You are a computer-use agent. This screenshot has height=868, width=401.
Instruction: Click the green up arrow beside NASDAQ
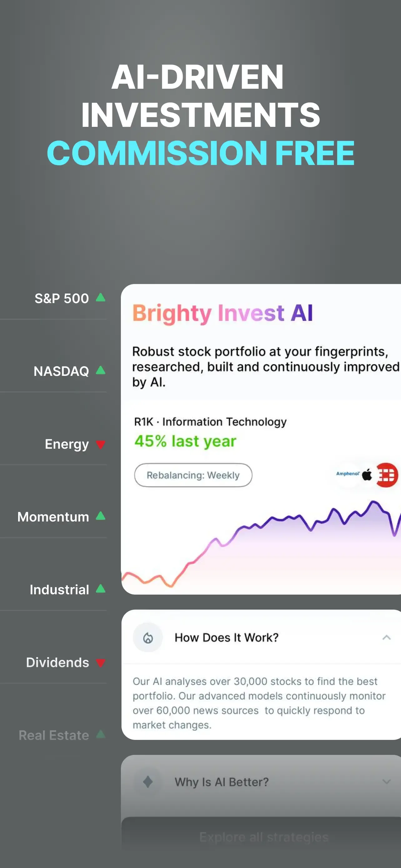tap(100, 370)
